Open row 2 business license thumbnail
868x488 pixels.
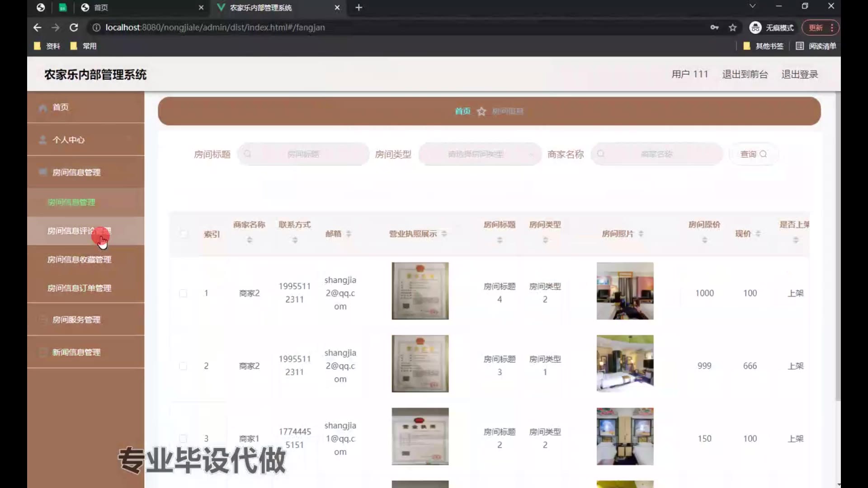coord(420,364)
